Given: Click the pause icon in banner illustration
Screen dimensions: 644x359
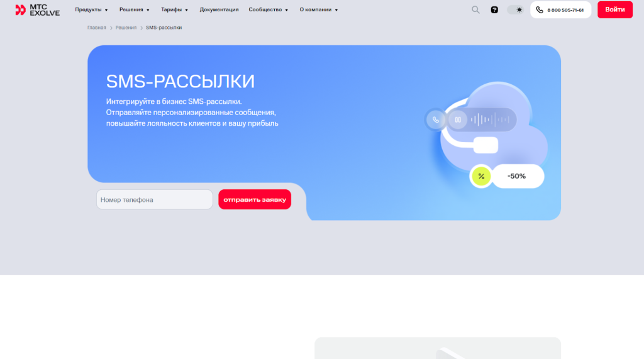Looking at the screenshot, I should point(458,119).
